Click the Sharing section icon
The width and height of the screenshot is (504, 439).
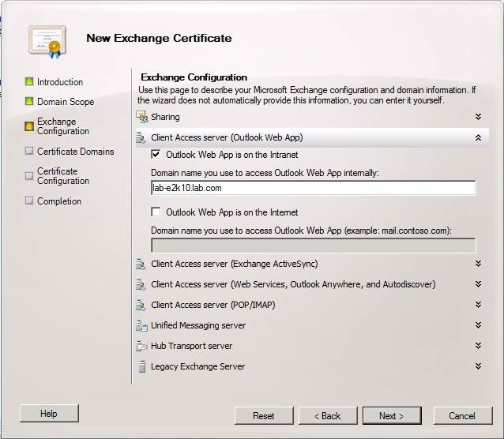click(141, 117)
